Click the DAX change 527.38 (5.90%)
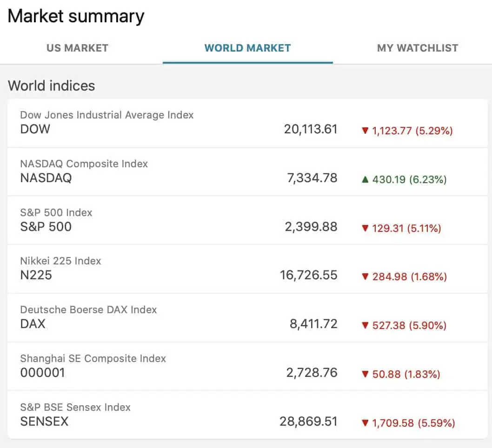Screen dimensions: 492x448 coord(409,325)
